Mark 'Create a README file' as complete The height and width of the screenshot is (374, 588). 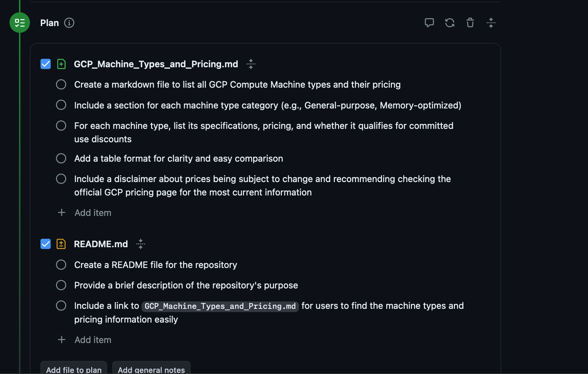pos(61,264)
